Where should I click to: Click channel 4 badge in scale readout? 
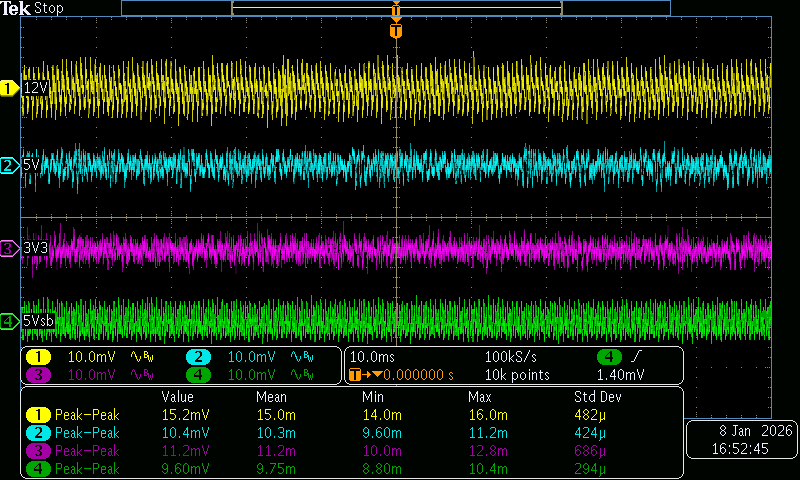pyautogui.click(x=198, y=375)
